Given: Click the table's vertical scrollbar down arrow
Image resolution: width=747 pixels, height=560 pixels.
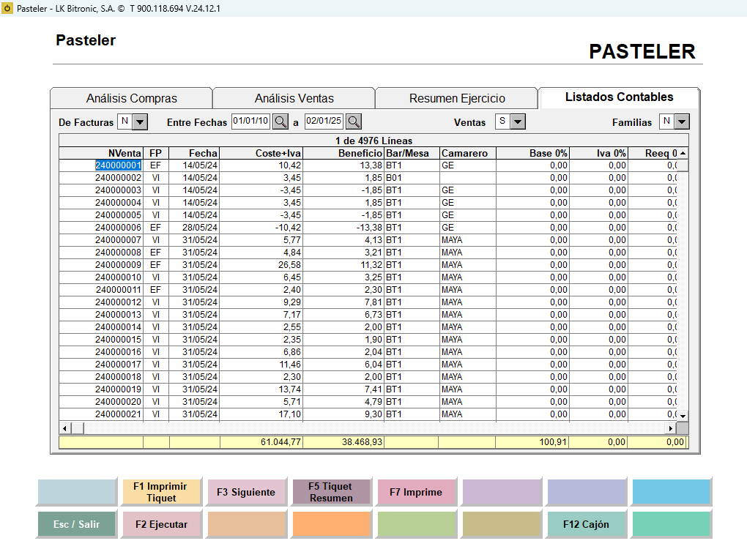Looking at the screenshot, I should [x=683, y=416].
